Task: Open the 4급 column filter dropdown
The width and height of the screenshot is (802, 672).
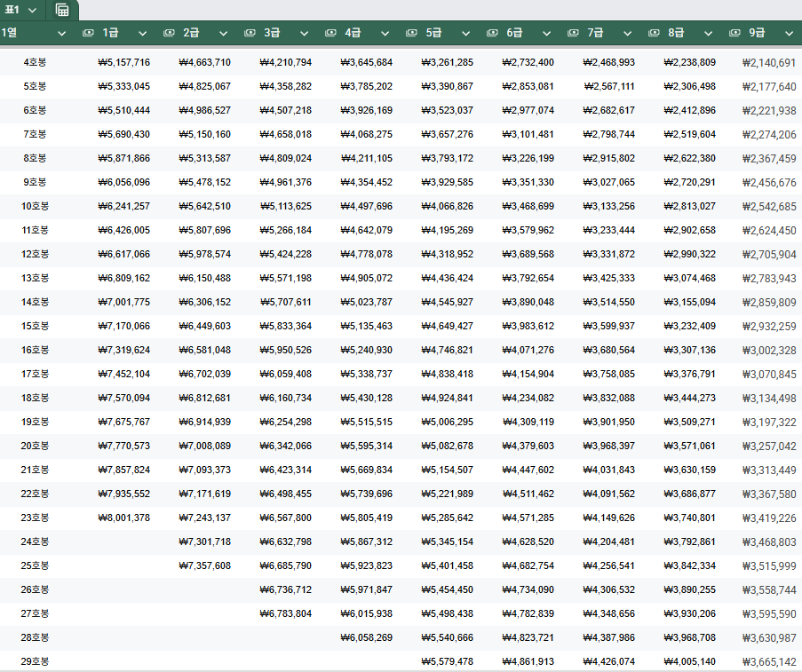Action: coord(385,34)
